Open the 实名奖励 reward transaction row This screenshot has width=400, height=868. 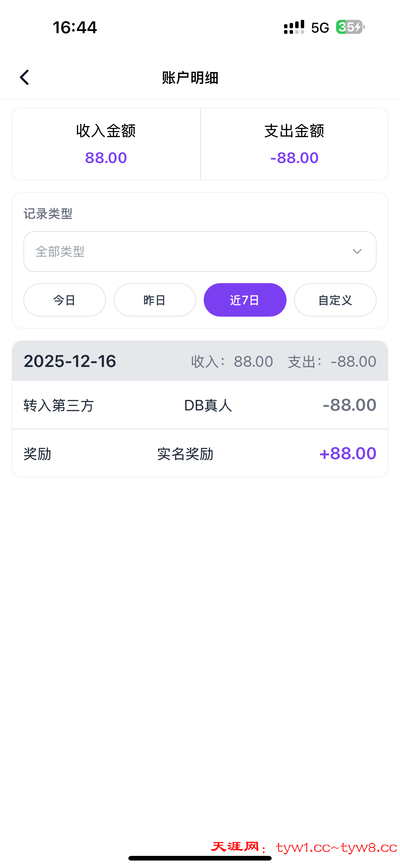200,454
